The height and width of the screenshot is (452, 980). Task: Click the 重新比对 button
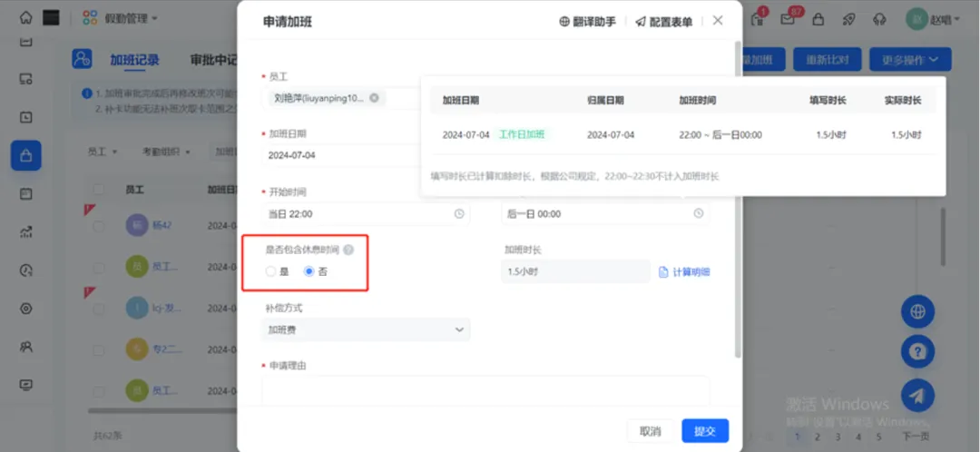click(x=828, y=60)
